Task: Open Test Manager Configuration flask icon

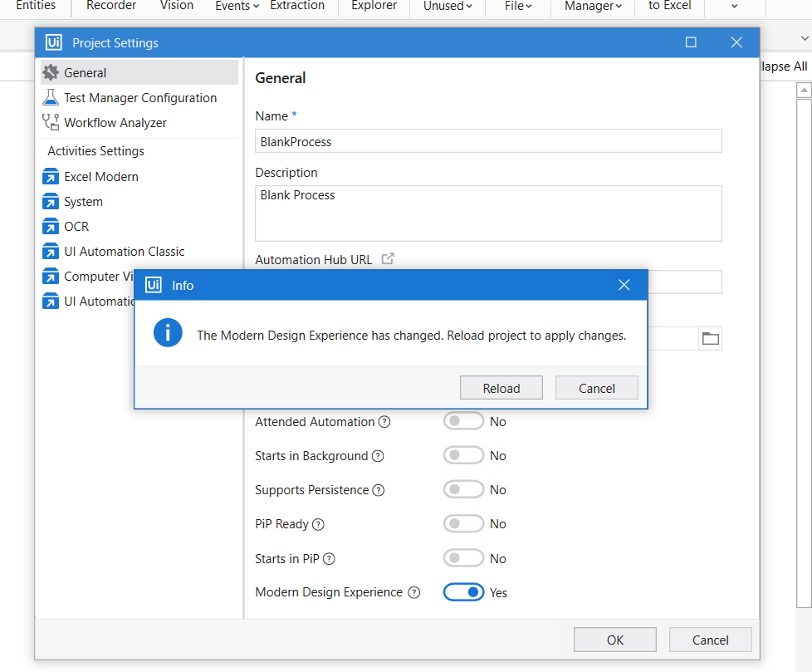Action: click(x=51, y=97)
